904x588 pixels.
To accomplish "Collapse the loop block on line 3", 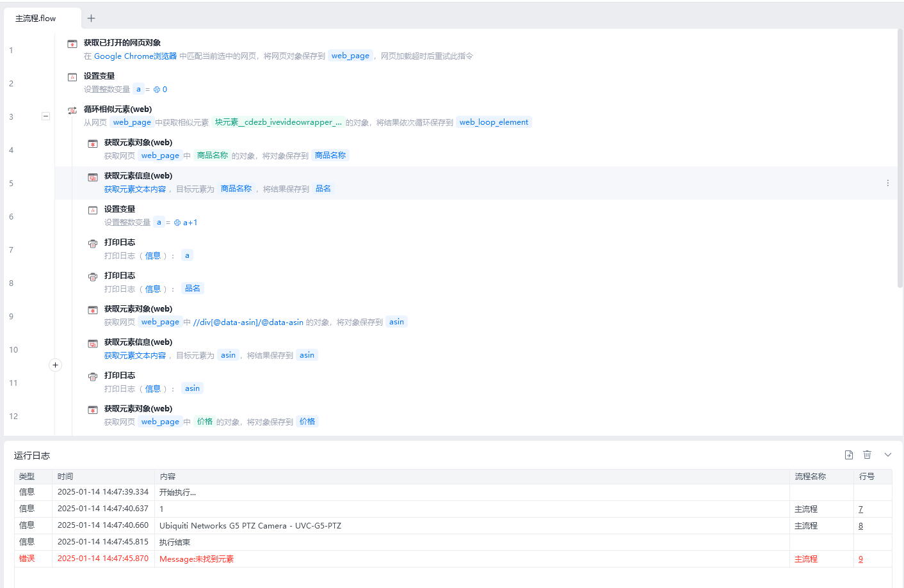I will coord(45,116).
